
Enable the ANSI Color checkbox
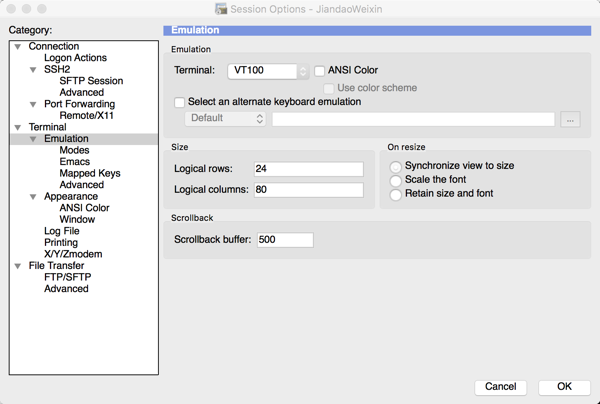click(320, 71)
